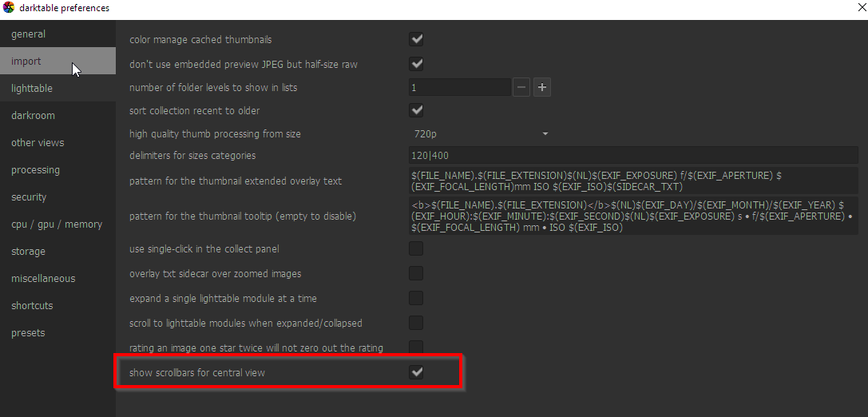Viewport: 868px width, 417px height.
Task: Open the high quality thumb processing size dropdown
Action: click(481, 133)
